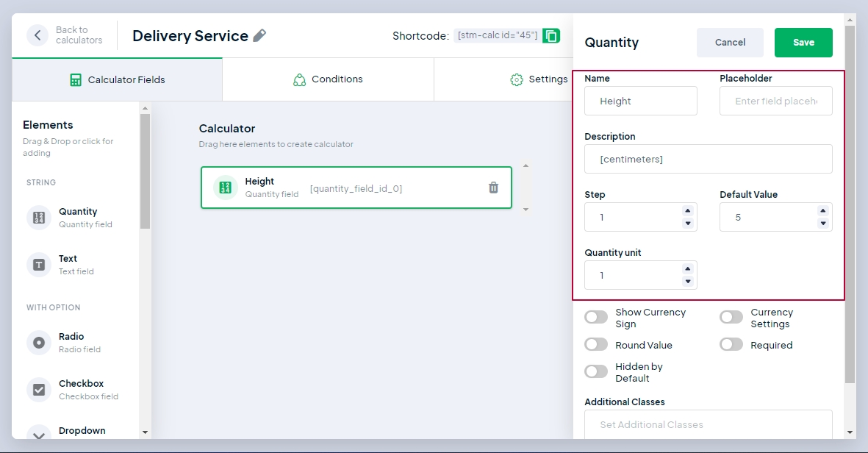Copy the shortcode with the green icon
The image size is (868, 453).
point(551,35)
